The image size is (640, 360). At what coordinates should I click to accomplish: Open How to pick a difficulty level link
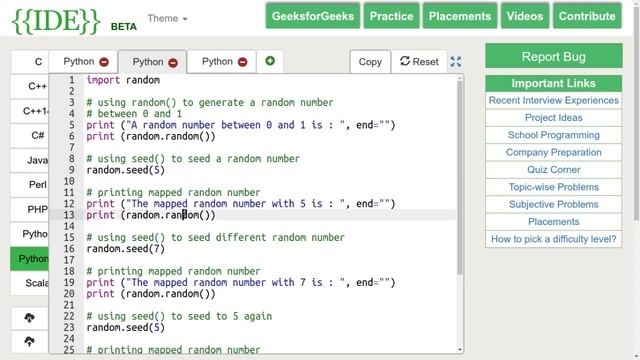pyautogui.click(x=554, y=239)
